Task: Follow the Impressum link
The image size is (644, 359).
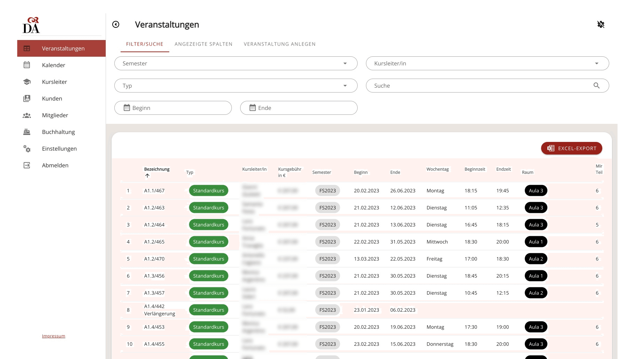Action: pyautogui.click(x=54, y=336)
